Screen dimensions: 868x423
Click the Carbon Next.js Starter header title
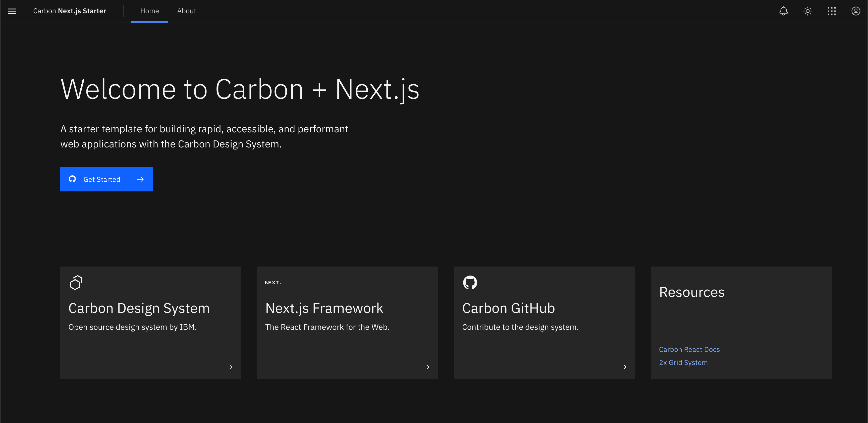(69, 11)
